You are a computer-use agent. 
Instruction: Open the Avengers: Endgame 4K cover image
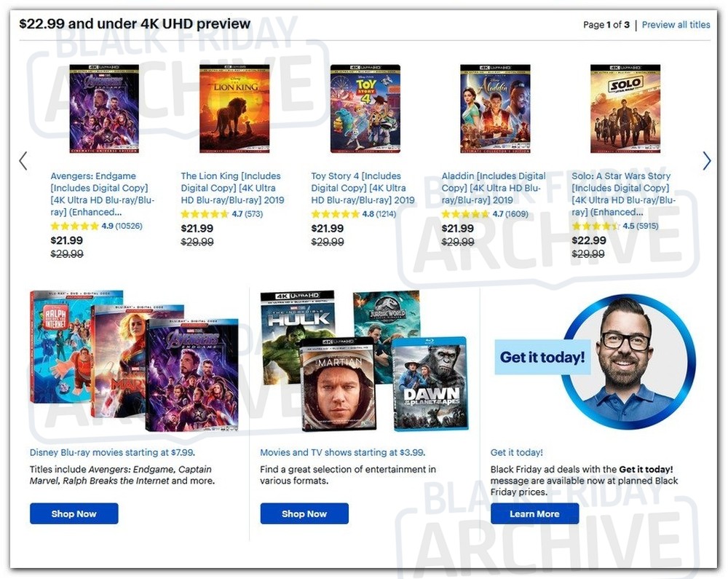104,109
